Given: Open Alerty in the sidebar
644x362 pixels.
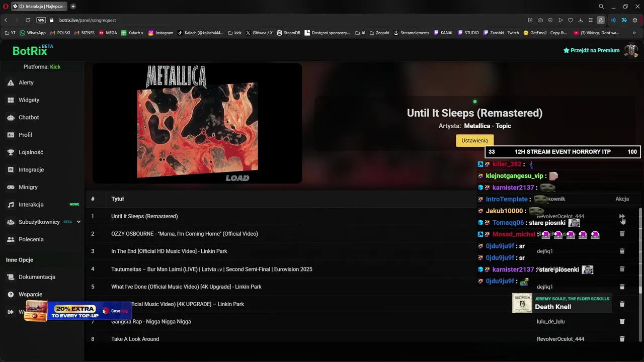Looking at the screenshot, I should (x=26, y=82).
